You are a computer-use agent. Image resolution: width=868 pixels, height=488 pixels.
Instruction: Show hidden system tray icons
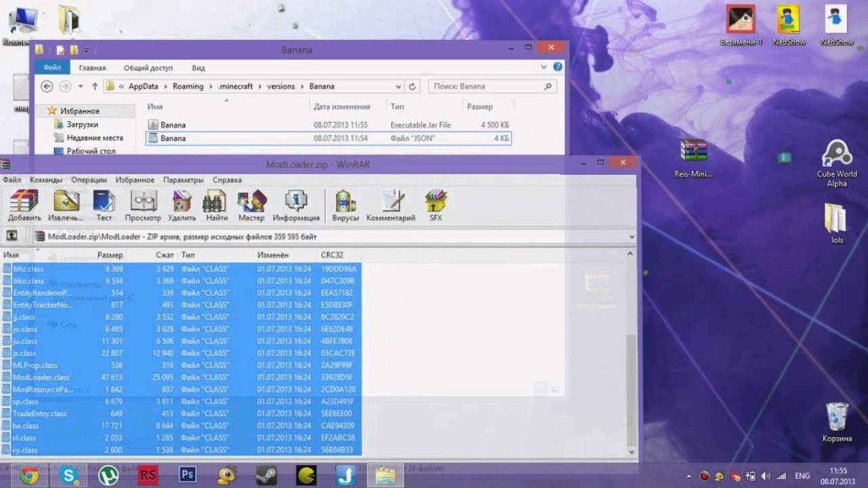(x=690, y=476)
